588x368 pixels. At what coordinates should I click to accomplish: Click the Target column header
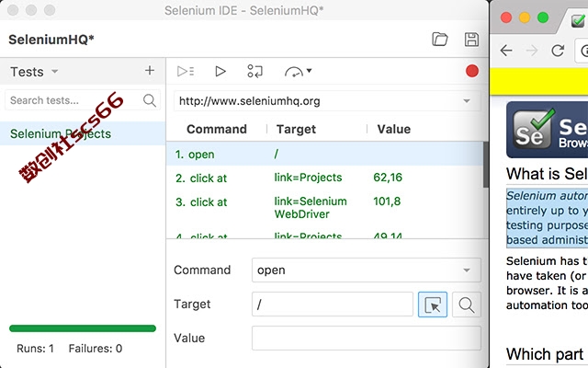pos(296,129)
